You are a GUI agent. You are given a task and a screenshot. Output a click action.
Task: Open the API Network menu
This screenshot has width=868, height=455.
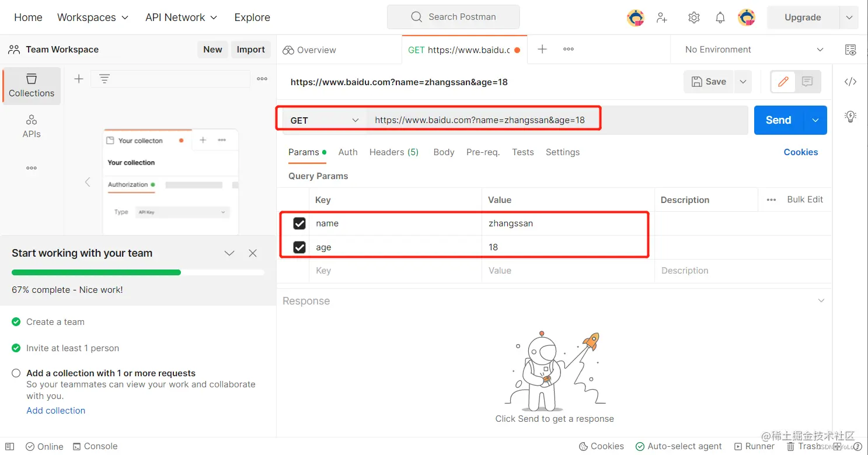182,17
